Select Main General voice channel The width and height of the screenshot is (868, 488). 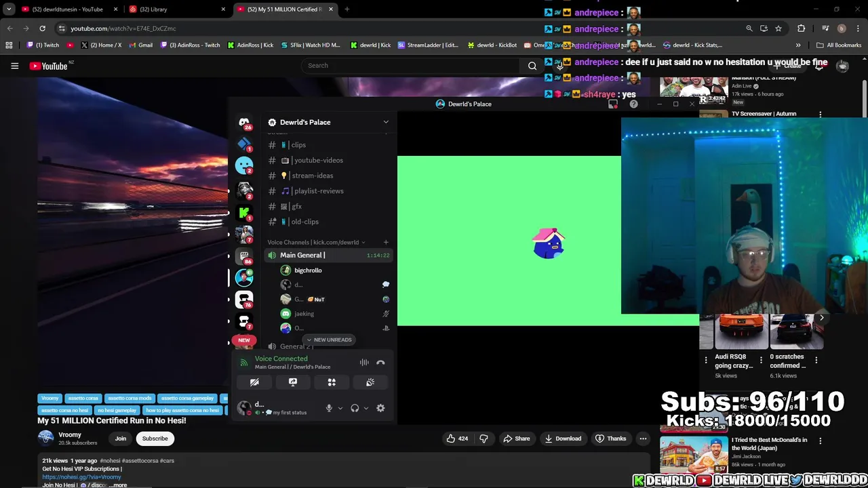pyautogui.click(x=328, y=256)
